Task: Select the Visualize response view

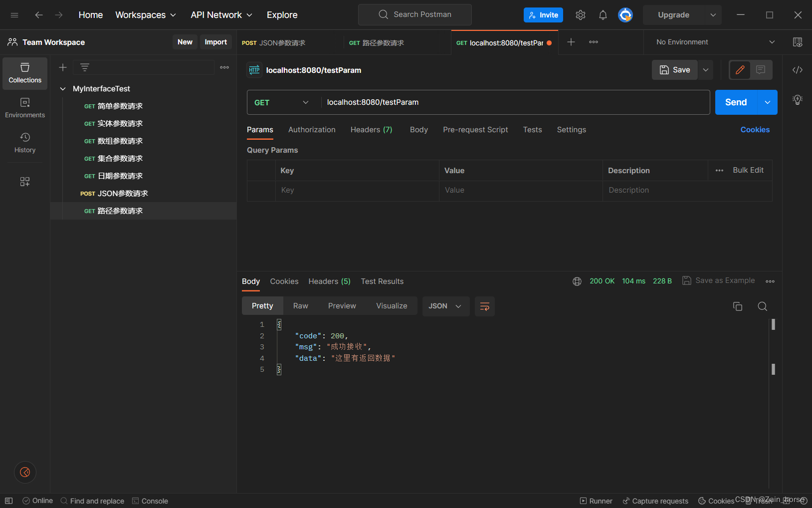Action: (392, 306)
